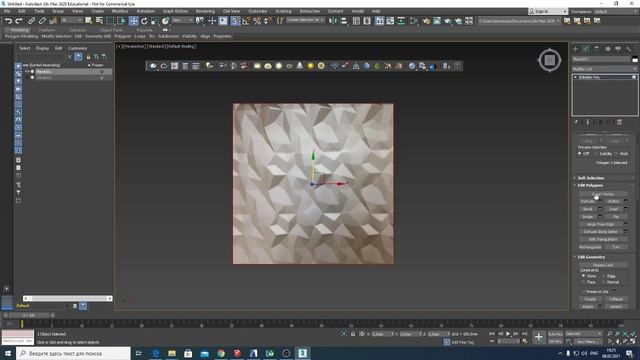Select the Link tool icon
The image size is (640, 360).
31,21
